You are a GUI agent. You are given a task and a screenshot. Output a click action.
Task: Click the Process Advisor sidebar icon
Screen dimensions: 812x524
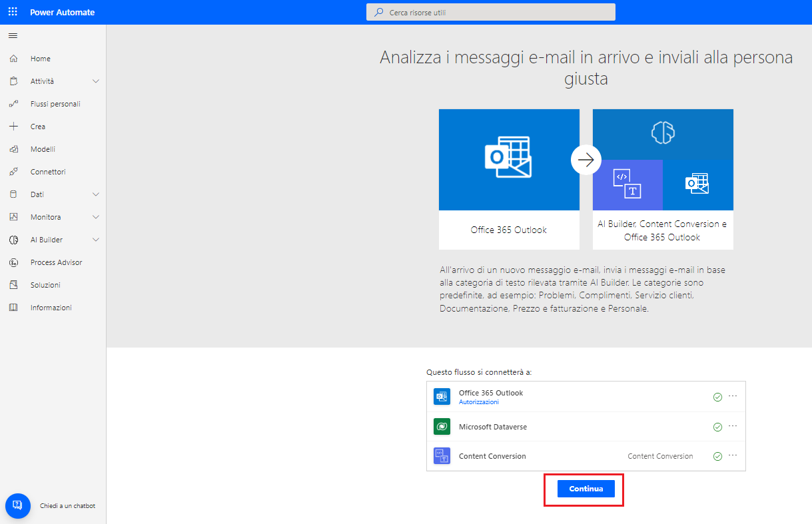[x=13, y=262]
